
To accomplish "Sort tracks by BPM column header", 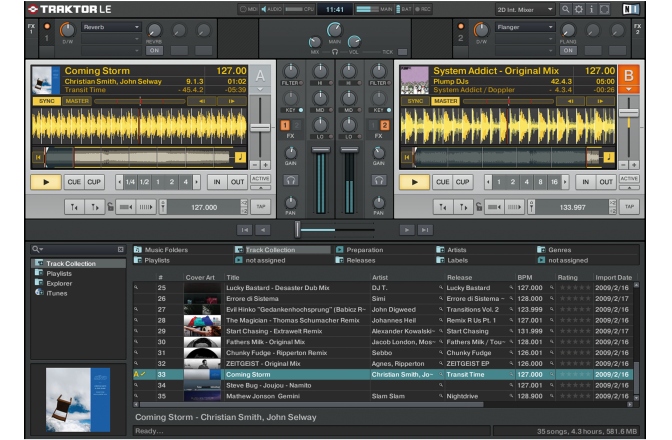I will (525, 277).
